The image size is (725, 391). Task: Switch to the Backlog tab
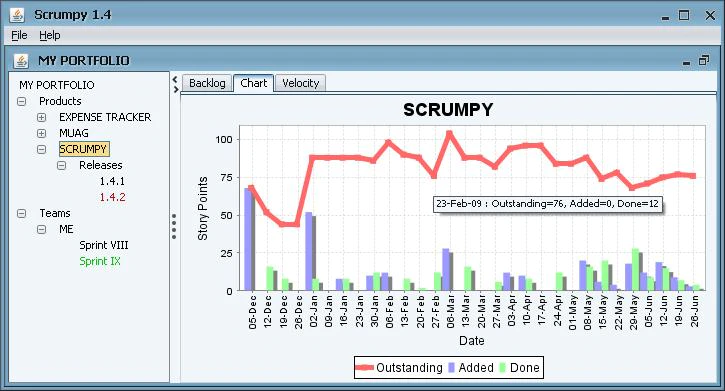207,83
